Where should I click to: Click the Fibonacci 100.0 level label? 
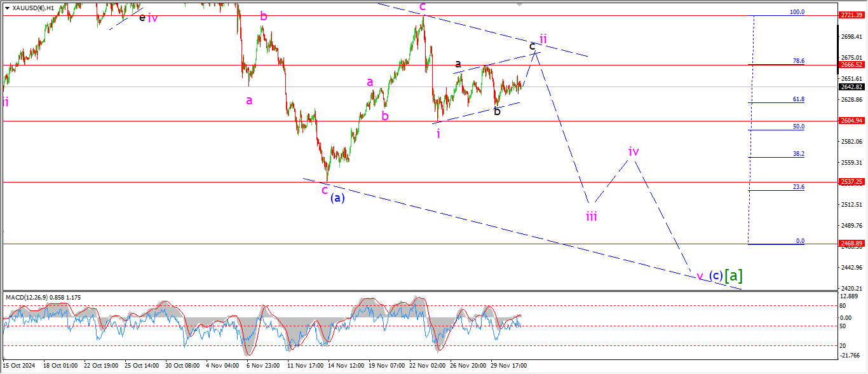tap(797, 12)
